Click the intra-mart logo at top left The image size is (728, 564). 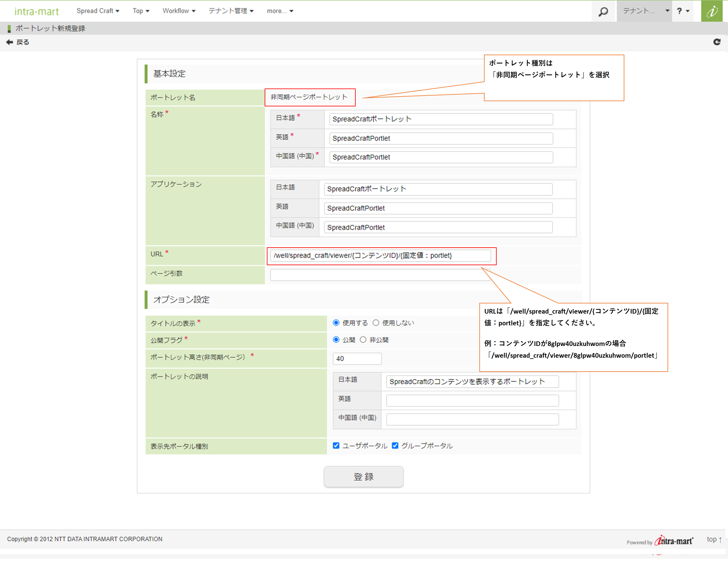(36, 11)
